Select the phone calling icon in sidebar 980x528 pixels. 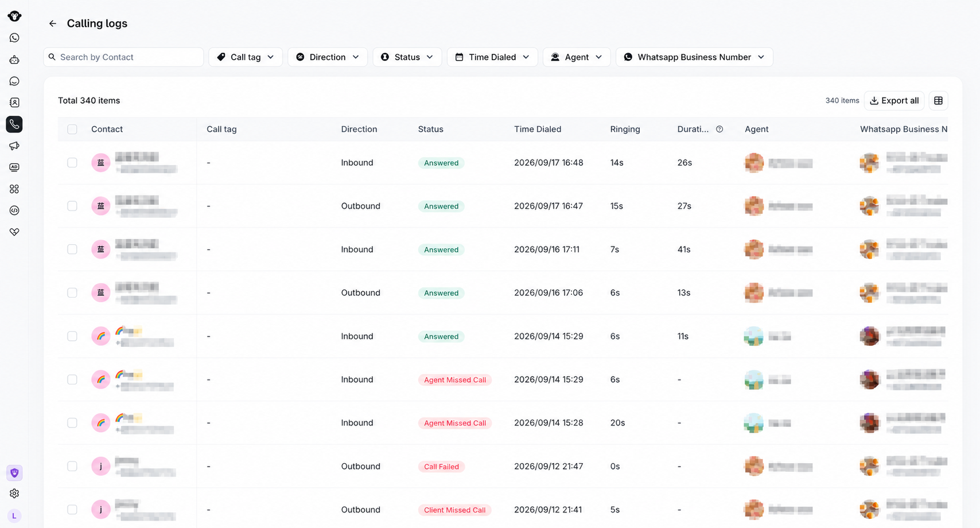pyautogui.click(x=14, y=124)
